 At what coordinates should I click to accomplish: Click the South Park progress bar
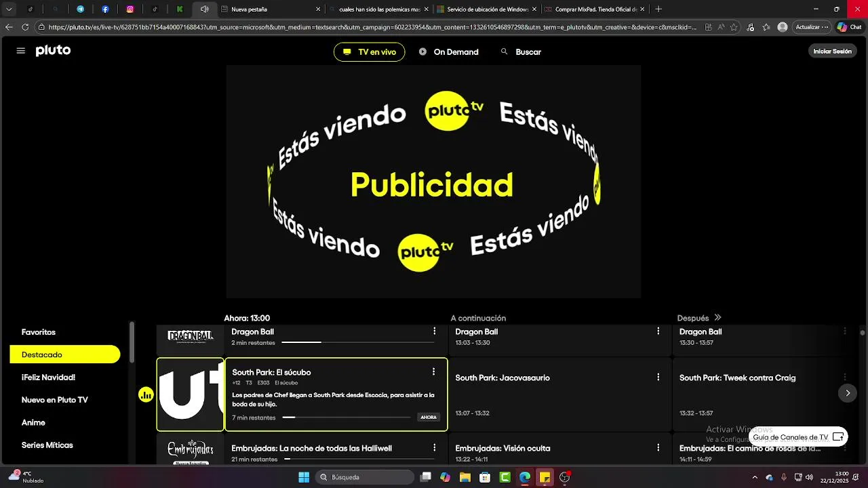tap(347, 418)
